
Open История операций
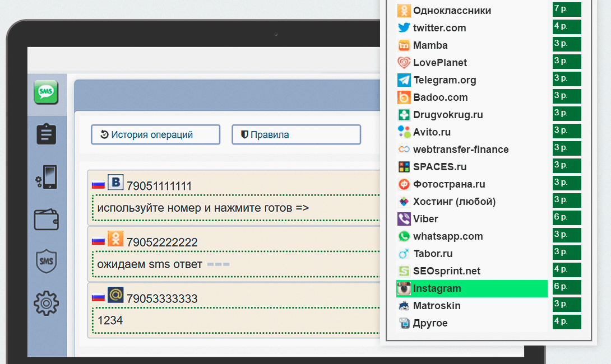(155, 135)
